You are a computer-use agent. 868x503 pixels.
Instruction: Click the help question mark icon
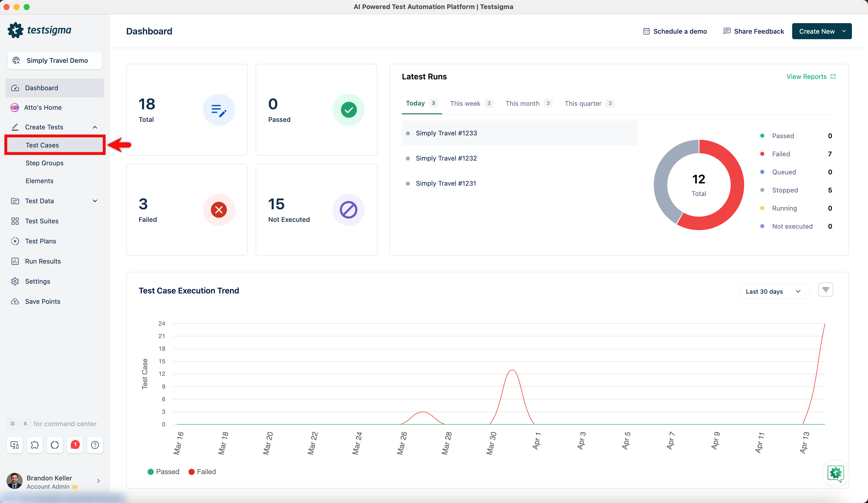coord(95,445)
